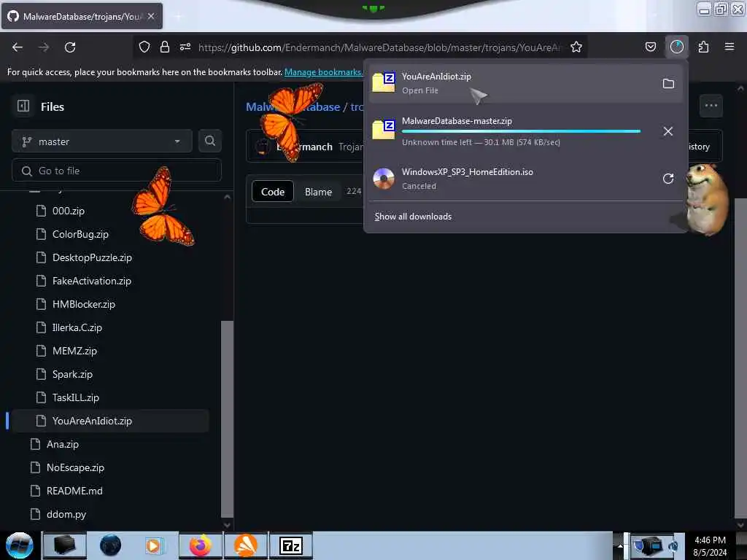Go back to the previous page
The width and height of the screenshot is (747, 560).
(18, 47)
